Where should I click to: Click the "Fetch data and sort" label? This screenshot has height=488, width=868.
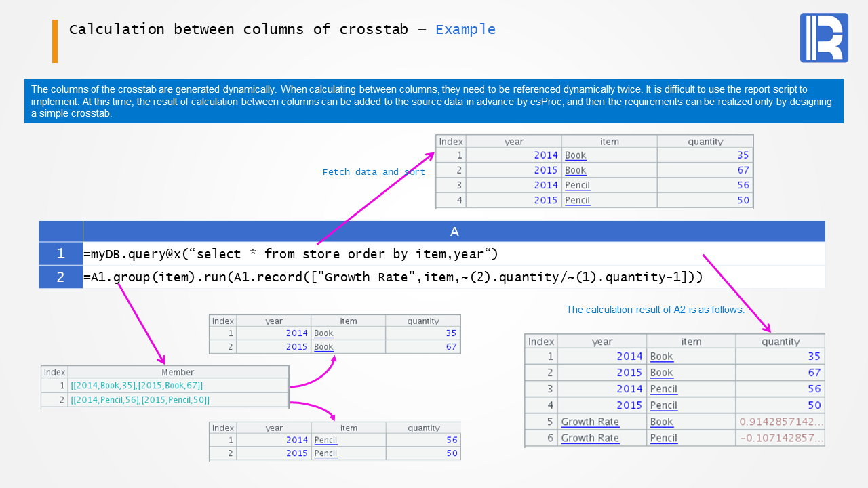tap(374, 172)
